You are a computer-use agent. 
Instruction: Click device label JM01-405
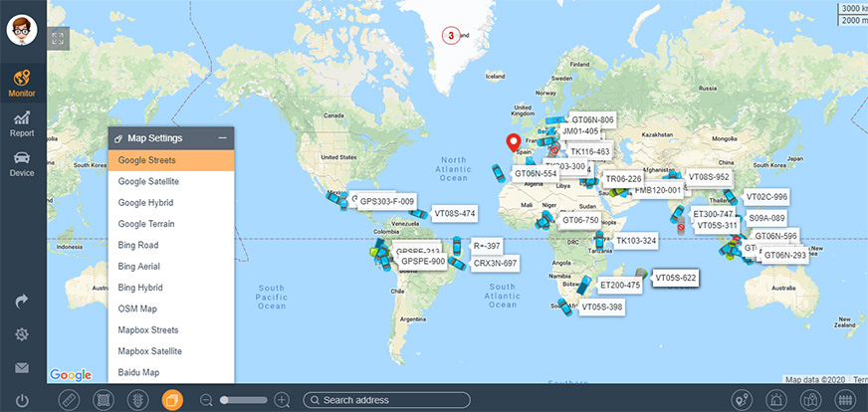tap(579, 131)
